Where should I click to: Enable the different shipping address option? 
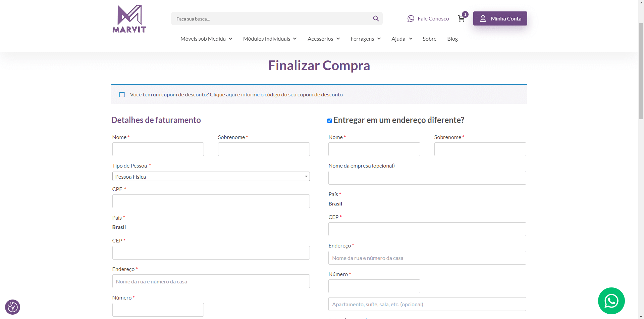click(329, 121)
